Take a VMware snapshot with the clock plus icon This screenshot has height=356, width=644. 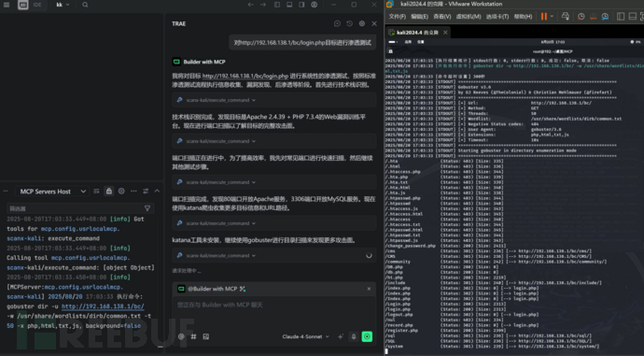tap(581, 17)
